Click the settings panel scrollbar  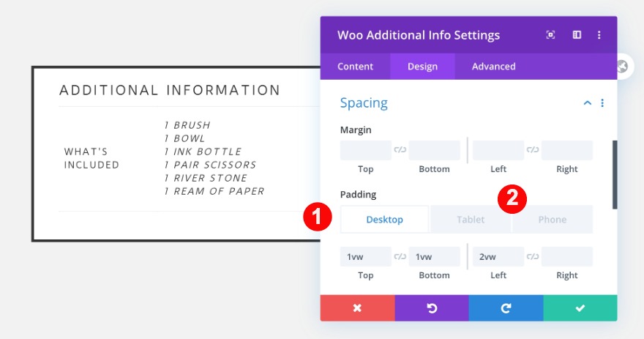615,174
